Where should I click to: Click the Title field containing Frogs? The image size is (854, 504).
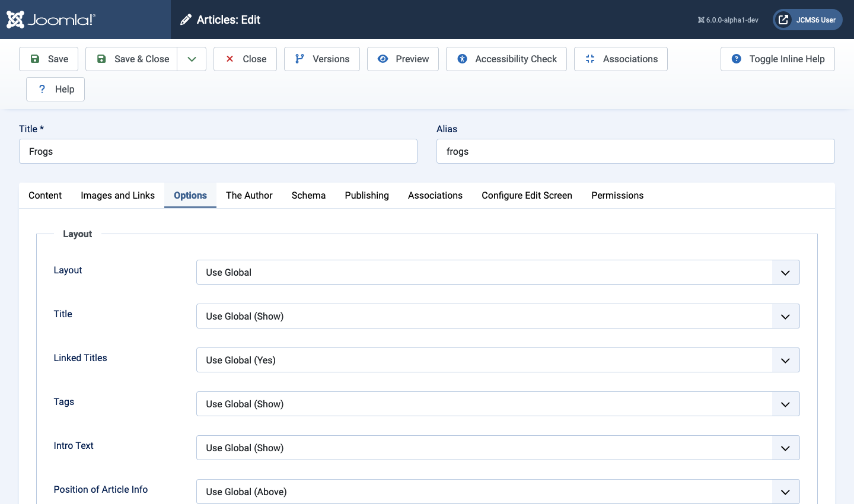click(x=218, y=151)
